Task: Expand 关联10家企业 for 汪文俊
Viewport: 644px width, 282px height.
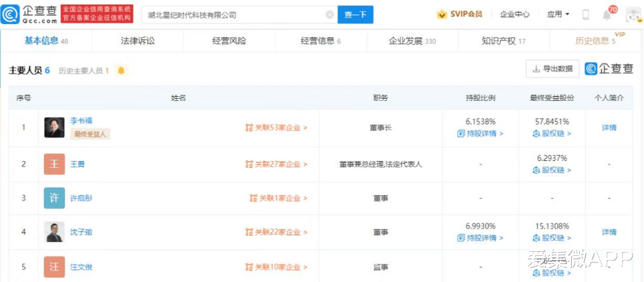Action: [277, 267]
